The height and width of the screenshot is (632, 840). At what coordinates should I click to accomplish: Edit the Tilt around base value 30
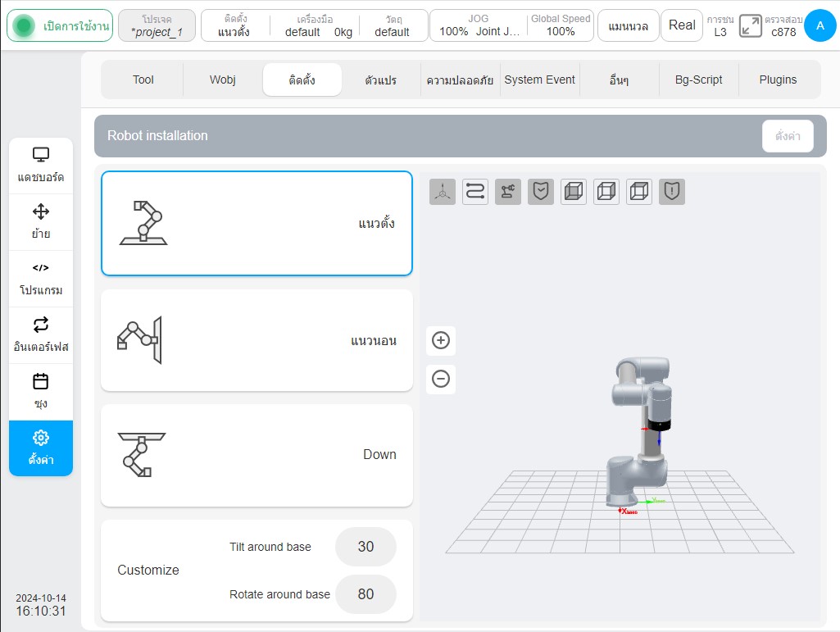(366, 547)
